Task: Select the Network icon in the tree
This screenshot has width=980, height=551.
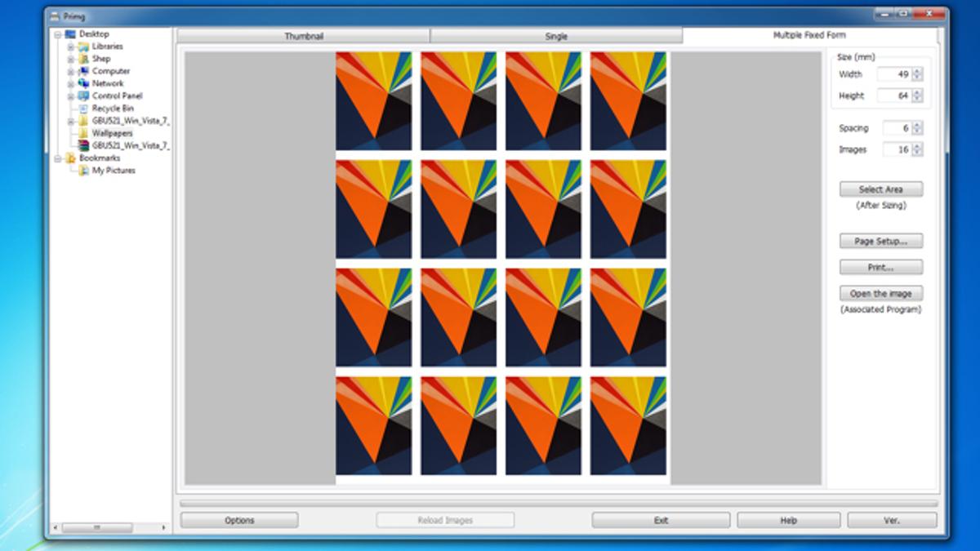Action: click(83, 83)
